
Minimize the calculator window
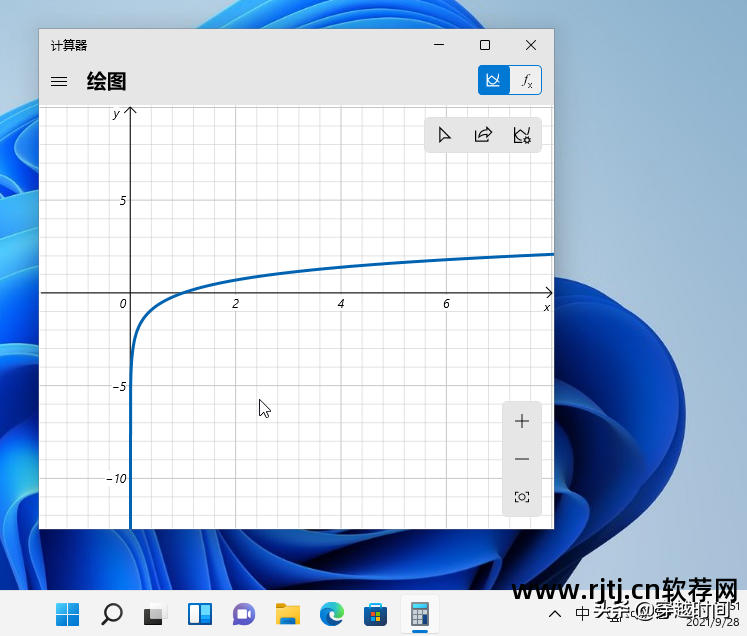point(439,45)
